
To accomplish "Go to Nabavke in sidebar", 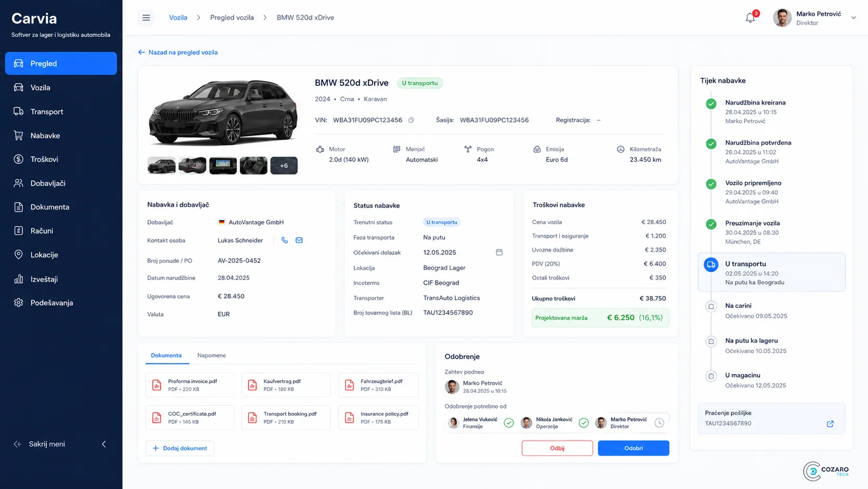I will pos(61,135).
